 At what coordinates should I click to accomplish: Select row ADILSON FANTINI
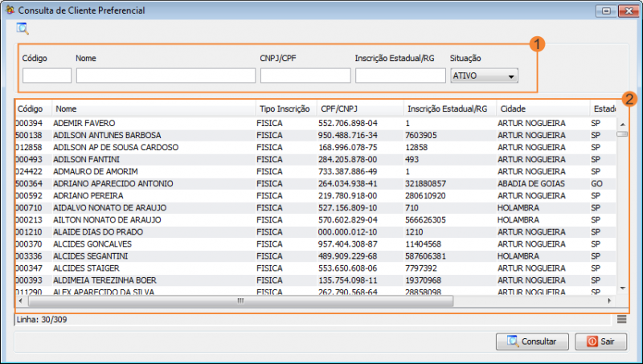click(x=316, y=159)
